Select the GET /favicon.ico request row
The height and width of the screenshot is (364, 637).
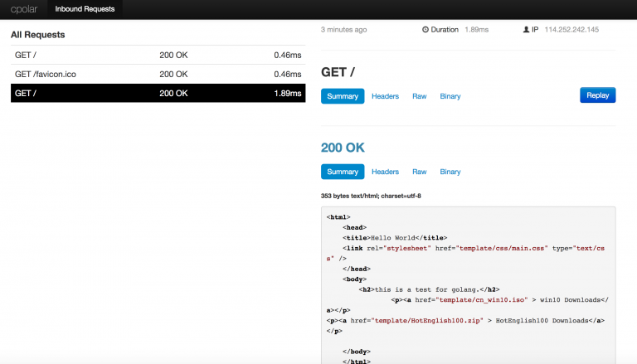coord(158,74)
